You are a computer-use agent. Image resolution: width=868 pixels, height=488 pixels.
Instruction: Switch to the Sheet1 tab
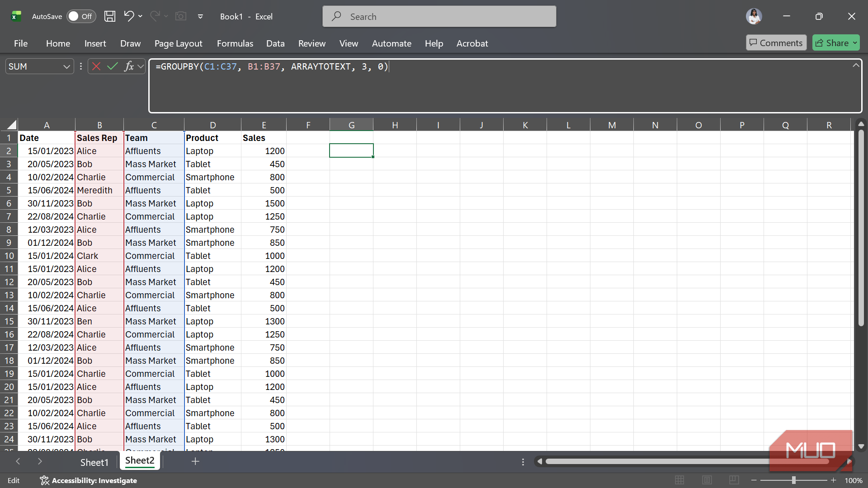[94, 462]
